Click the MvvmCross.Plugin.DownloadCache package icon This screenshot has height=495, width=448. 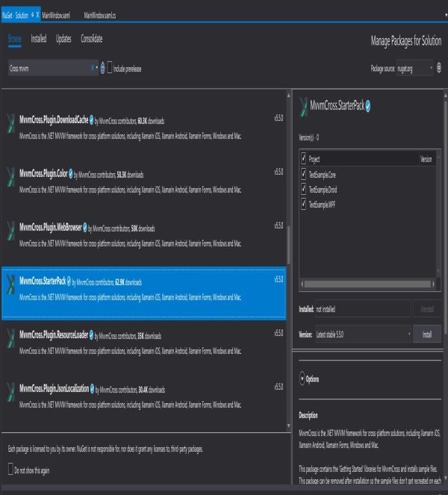(11, 123)
